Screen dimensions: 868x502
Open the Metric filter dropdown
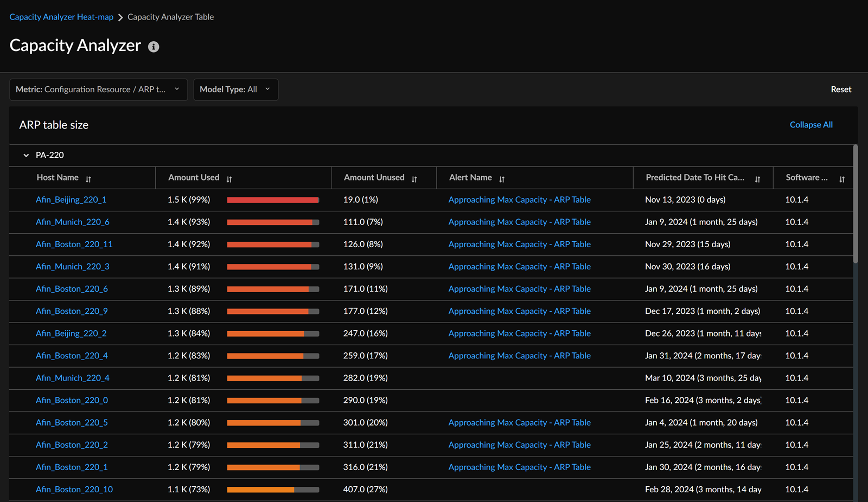(x=98, y=89)
